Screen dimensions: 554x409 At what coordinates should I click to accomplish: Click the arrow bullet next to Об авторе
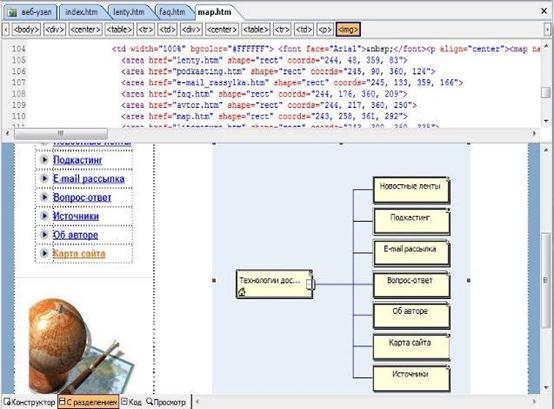click(44, 234)
